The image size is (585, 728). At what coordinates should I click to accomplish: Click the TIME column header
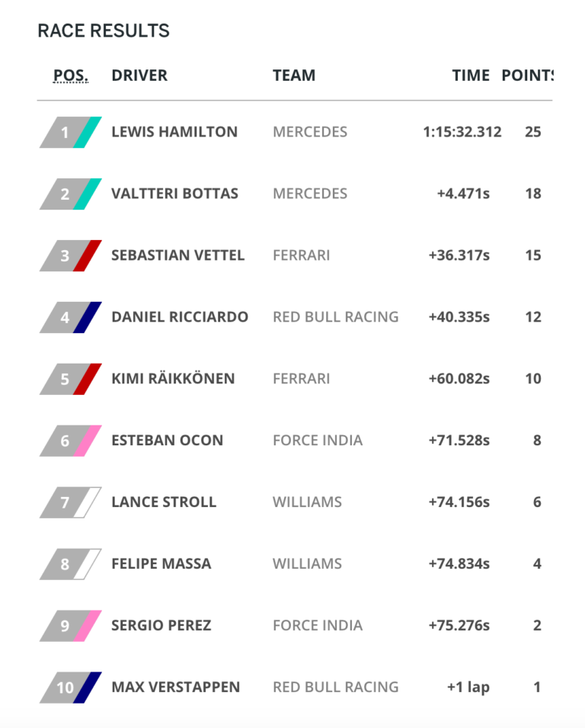click(471, 75)
